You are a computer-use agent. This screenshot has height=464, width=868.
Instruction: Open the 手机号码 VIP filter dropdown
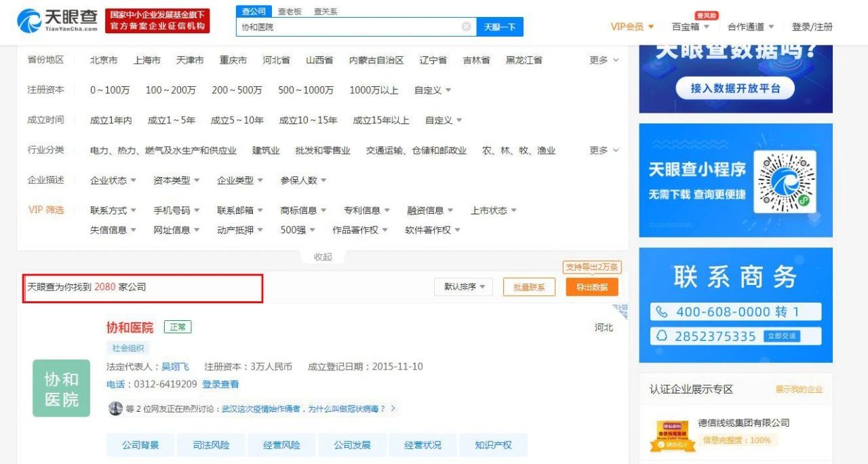[176, 210]
